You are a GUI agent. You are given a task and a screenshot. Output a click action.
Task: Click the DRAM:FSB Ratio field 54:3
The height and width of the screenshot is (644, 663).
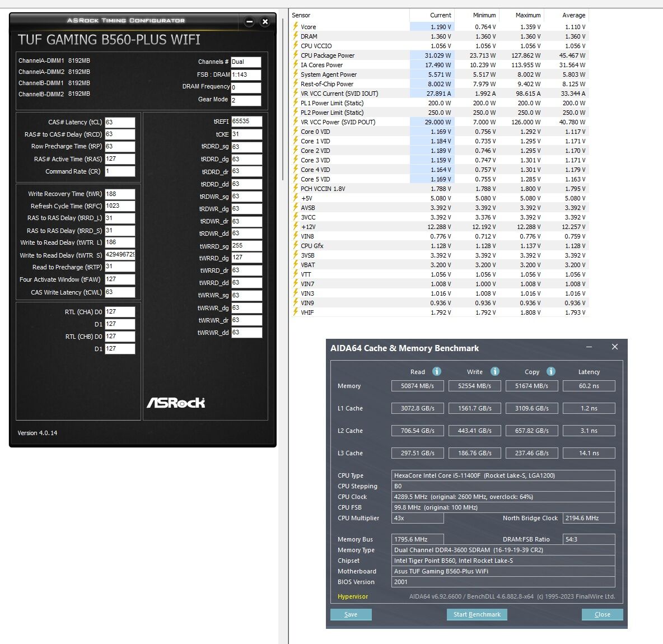[x=589, y=539]
